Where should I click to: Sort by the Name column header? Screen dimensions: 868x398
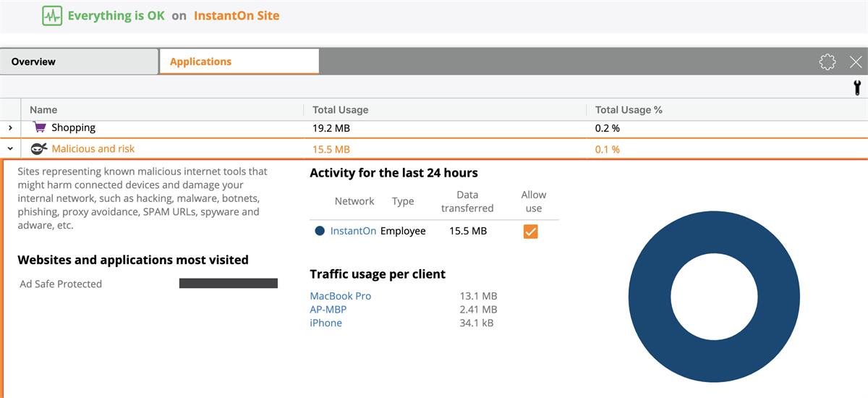click(x=43, y=110)
